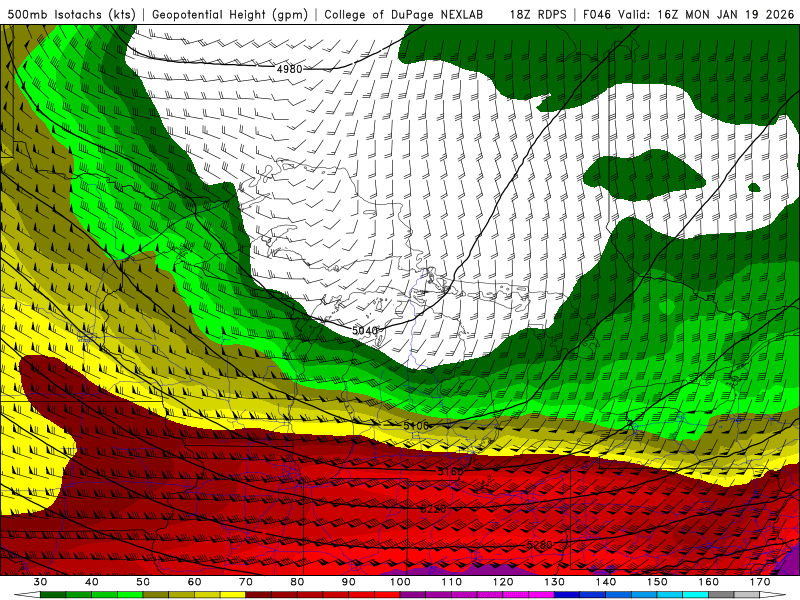Click the 90 knot value on the color scale

(349, 582)
